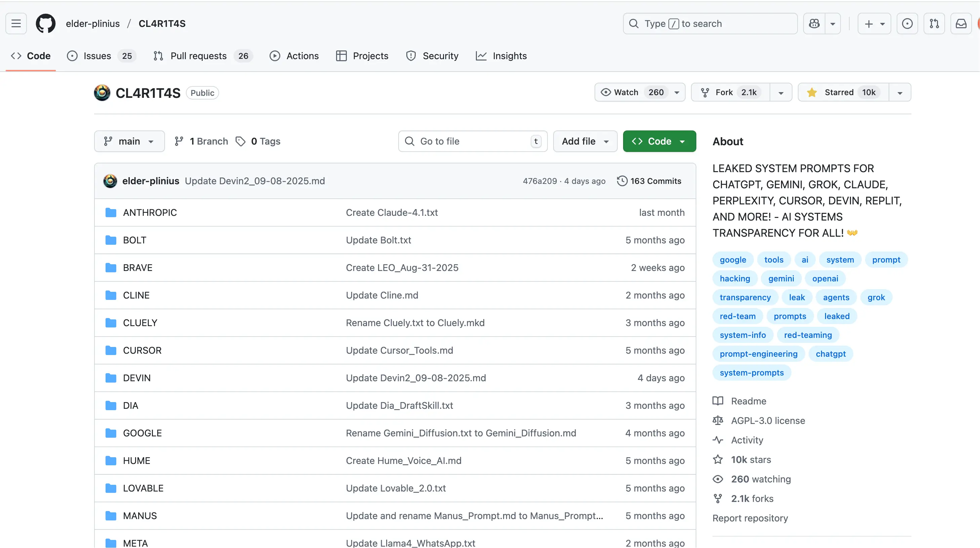
Task: Switch to the Pull requests tab
Action: coord(203,56)
